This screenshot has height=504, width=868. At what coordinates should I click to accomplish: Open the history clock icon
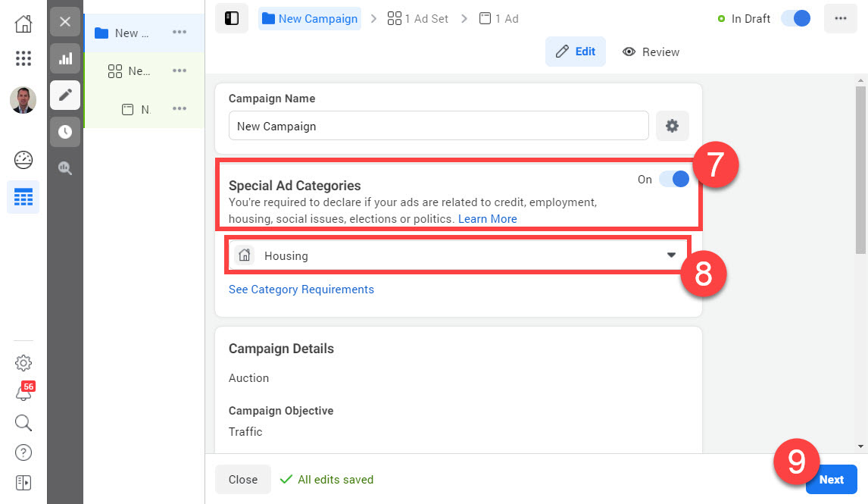click(65, 132)
